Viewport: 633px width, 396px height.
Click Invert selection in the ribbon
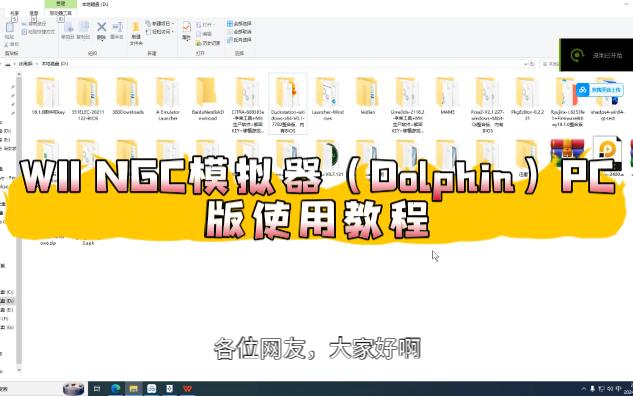point(239,40)
